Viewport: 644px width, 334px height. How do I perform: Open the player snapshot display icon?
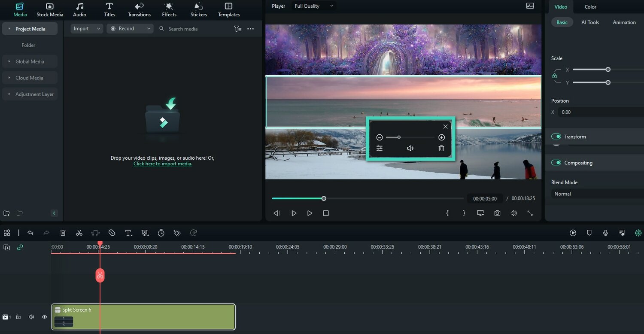530,6
